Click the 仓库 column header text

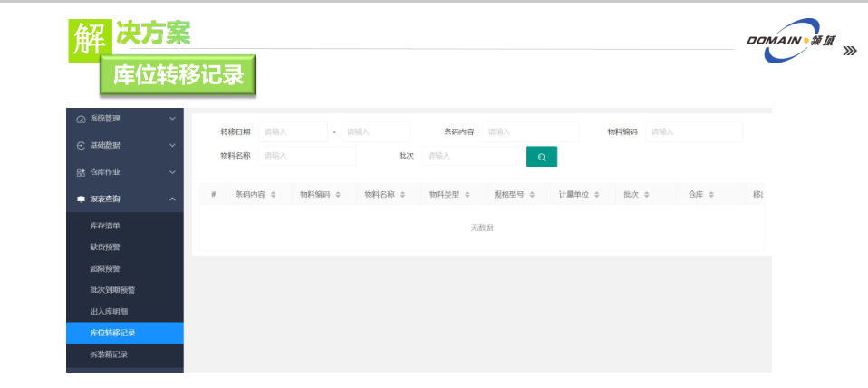(696, 194)
